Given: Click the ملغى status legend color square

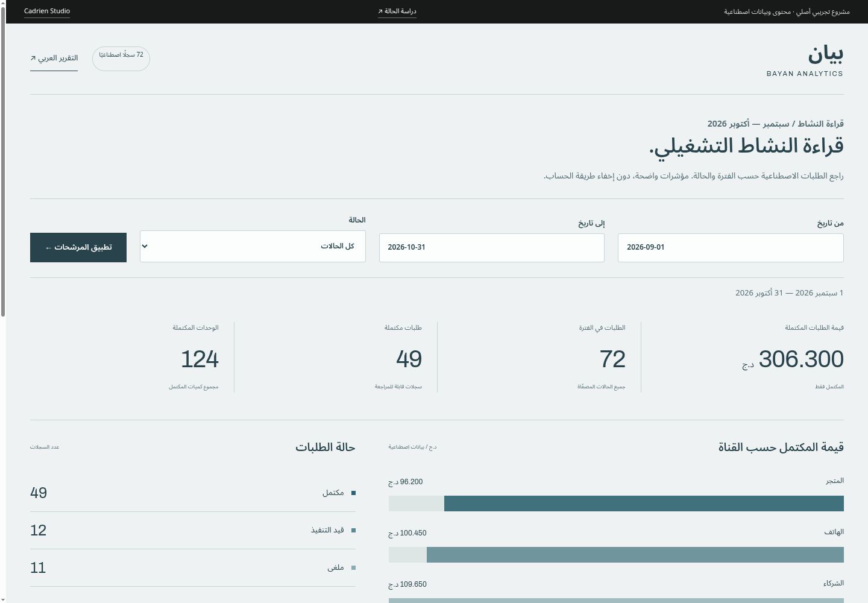Looking at the screenshot, I should tap(353, 568).
